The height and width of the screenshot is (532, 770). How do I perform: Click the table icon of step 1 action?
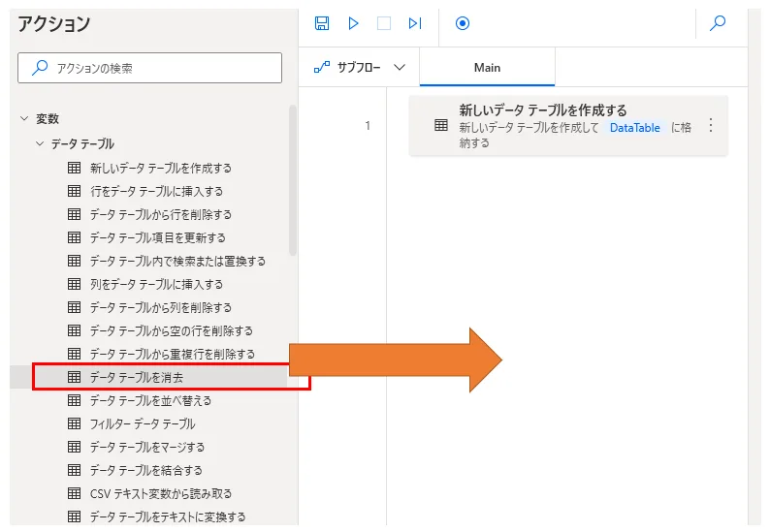point(440,125)
